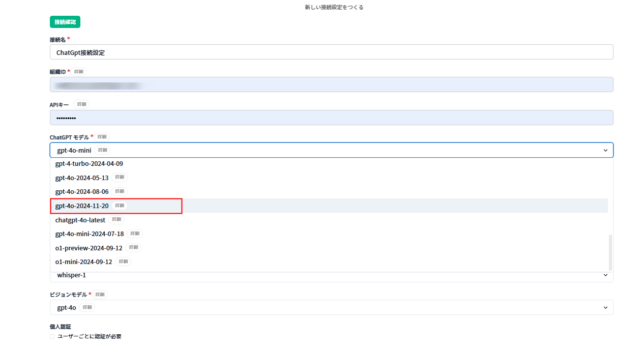Open 詳細 badge next to ChatGPT モデル label
Screen dimensions: 644x346
click(x=102, y=137)
